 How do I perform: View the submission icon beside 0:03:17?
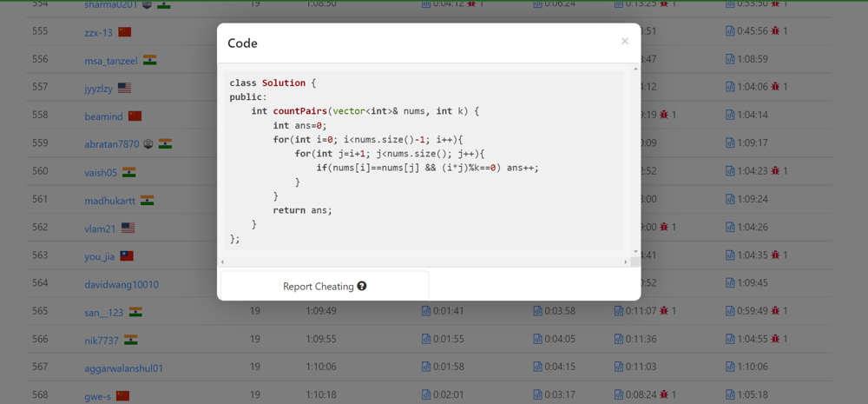pyautogui.click(x=537, y=394)
